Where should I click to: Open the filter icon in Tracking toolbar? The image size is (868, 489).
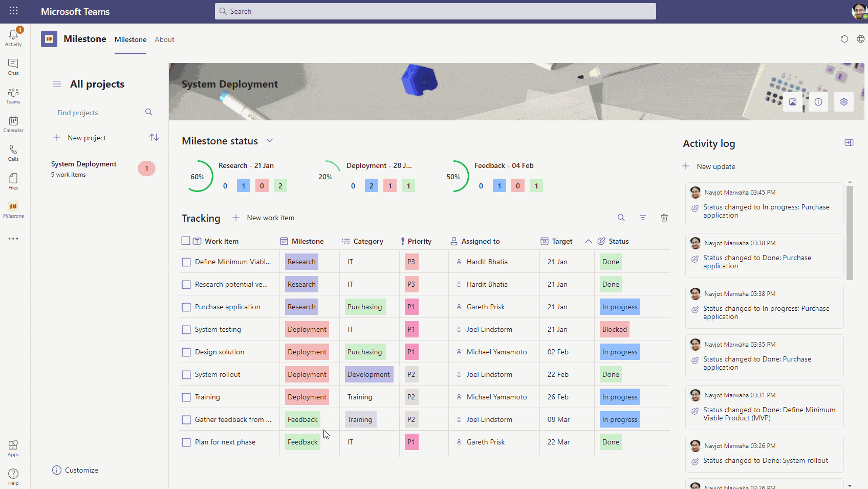coord(643,218)
